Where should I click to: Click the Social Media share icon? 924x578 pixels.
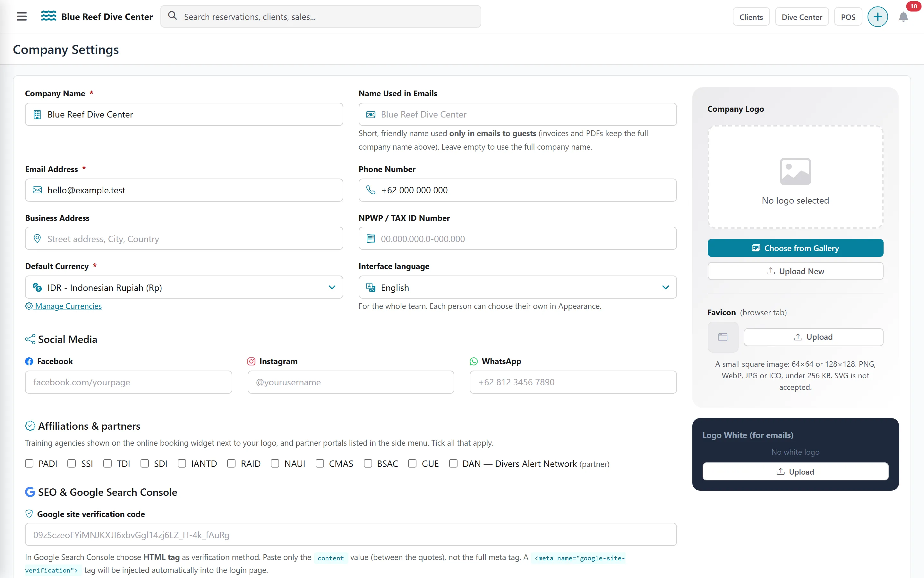point(30,339)
